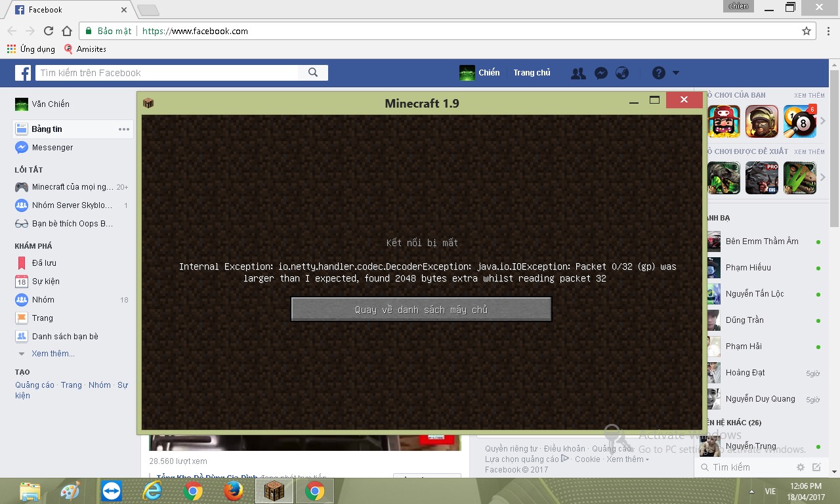Open Đã lưu saved items
Image resolution: width=840 pixels, height=504 pixels.
[36, 263]
